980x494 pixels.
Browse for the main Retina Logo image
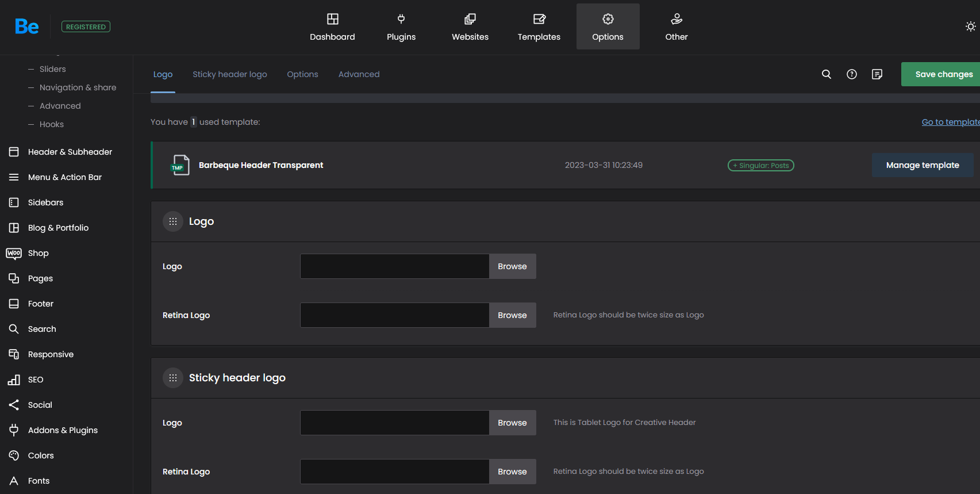[x=512, y=315]
